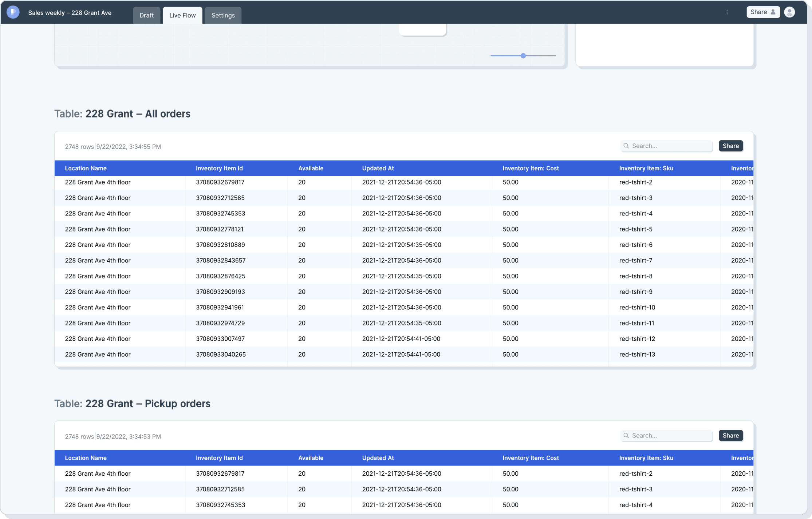Open the user profile avatar
The image size is (812, 519).
pos(789,12)
